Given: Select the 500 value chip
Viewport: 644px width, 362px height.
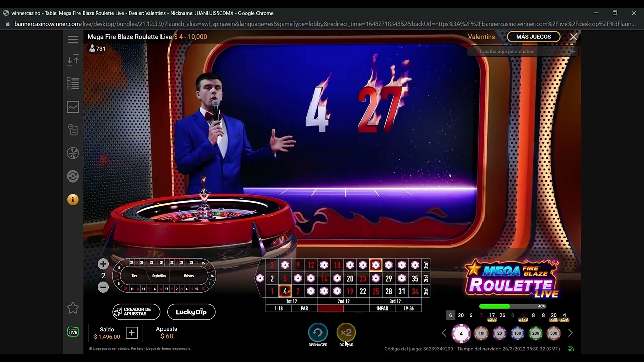Looking at the screenshot, I should click(x=554, y=333).
